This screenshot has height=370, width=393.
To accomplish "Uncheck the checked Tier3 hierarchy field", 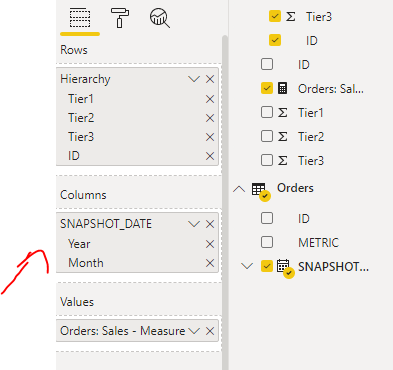I will 275,16.
